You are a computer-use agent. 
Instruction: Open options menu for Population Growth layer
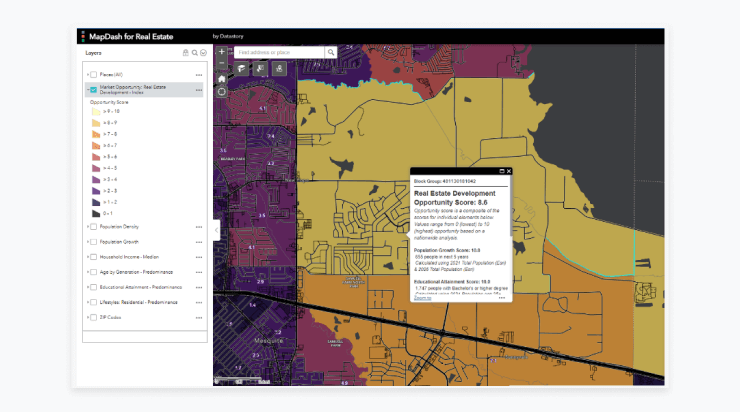[x=199, y=242]
